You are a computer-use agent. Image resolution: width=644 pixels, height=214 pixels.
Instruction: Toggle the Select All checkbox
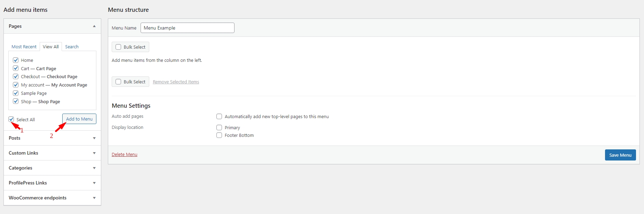pos(11,120)
